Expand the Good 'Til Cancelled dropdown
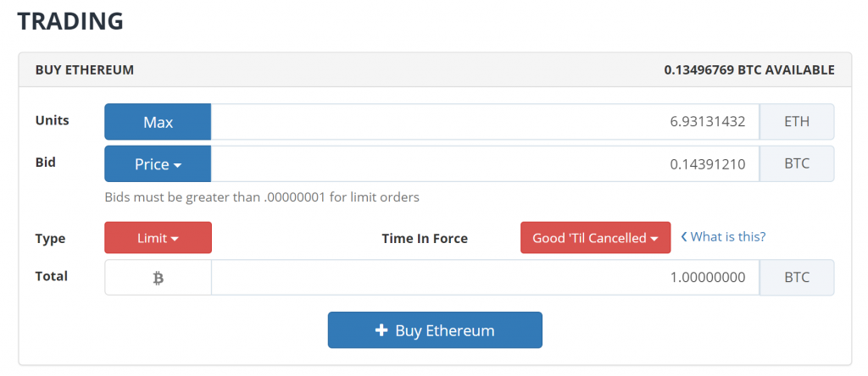868x376 pixels. [x=596, y=238]
